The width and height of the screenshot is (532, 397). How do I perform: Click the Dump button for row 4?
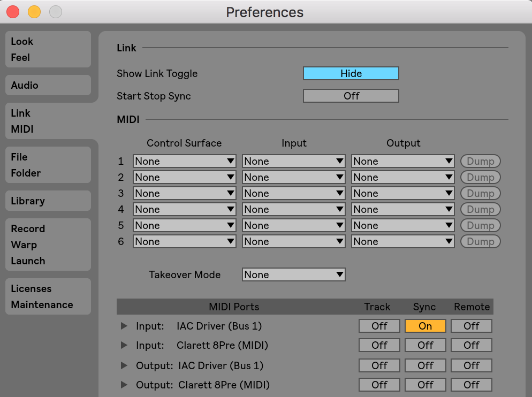point(480,209)
